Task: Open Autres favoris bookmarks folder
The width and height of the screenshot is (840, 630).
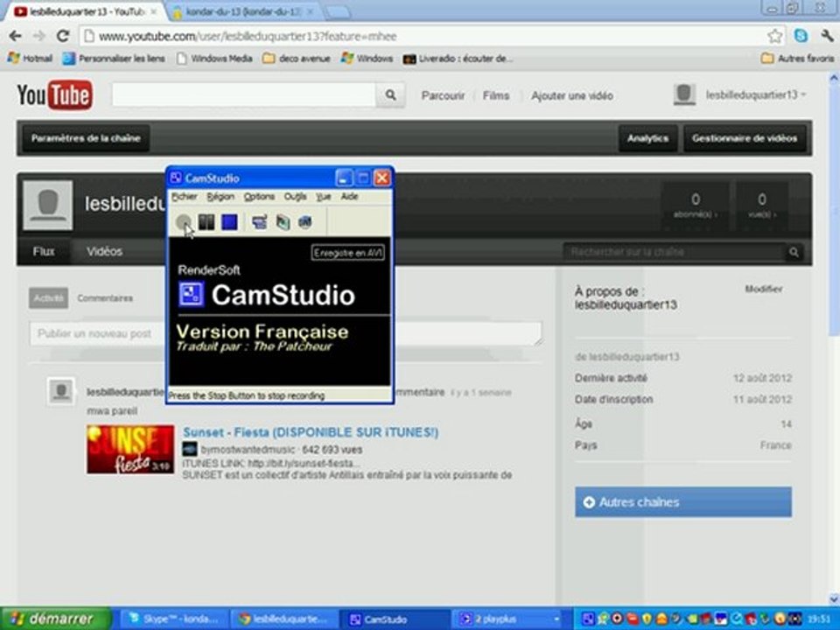Action: (x=798, y=59)
